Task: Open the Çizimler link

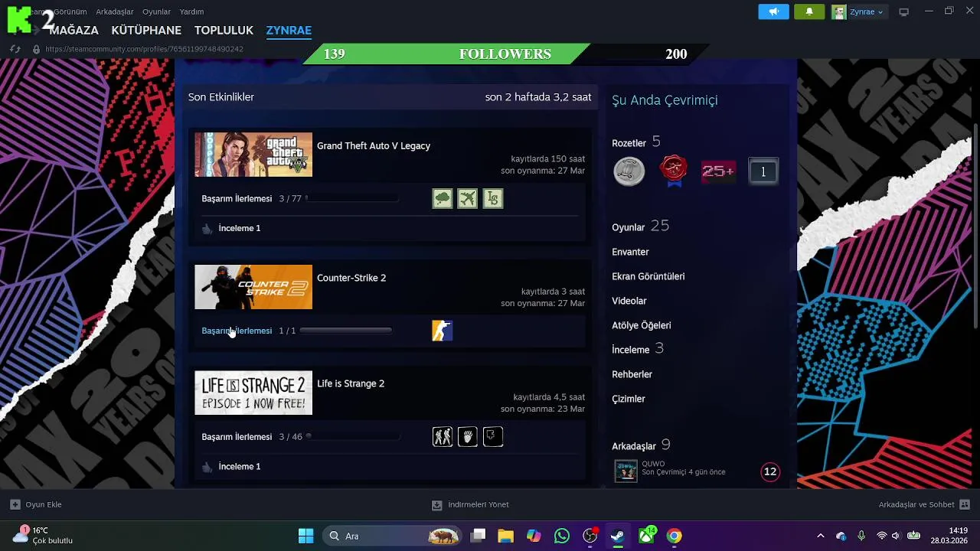Action: (x=629, y=399)
